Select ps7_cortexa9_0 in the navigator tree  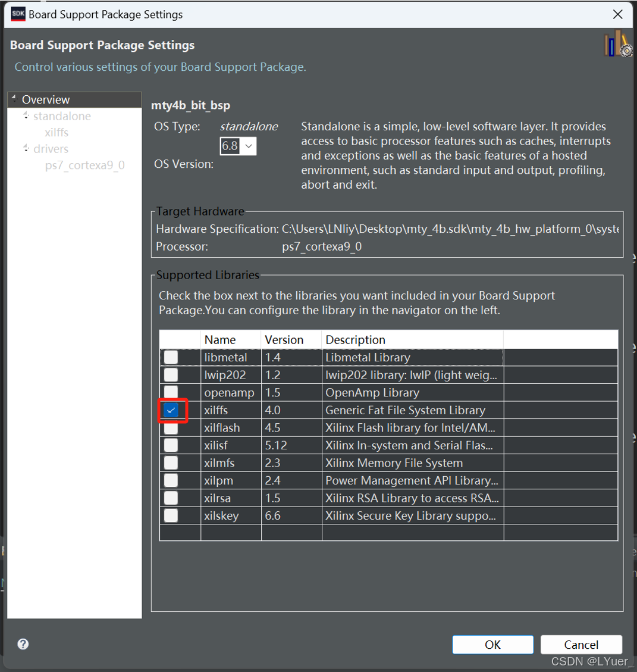tap(85, 165)
